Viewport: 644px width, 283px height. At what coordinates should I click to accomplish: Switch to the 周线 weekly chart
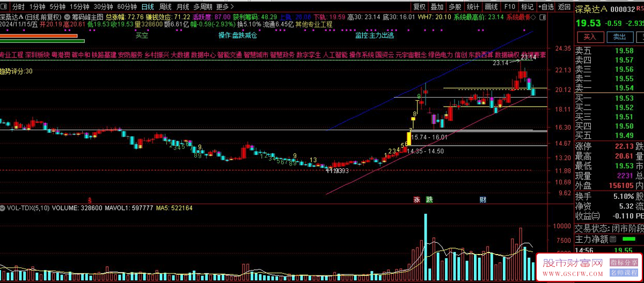coord(165,7)
